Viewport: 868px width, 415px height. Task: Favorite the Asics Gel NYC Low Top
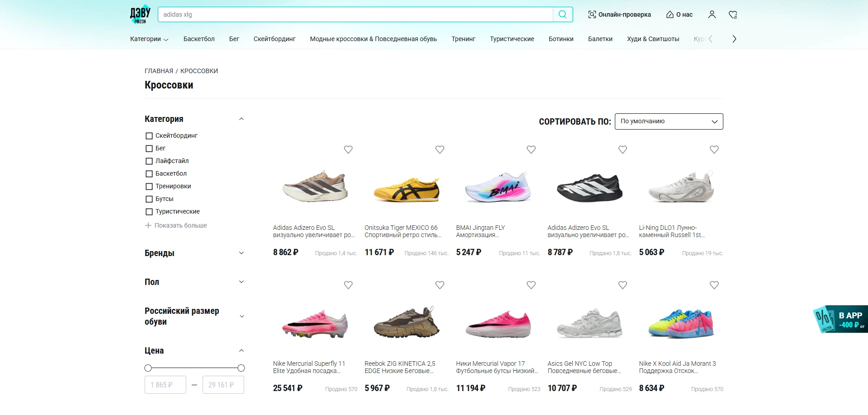[623, 285]
